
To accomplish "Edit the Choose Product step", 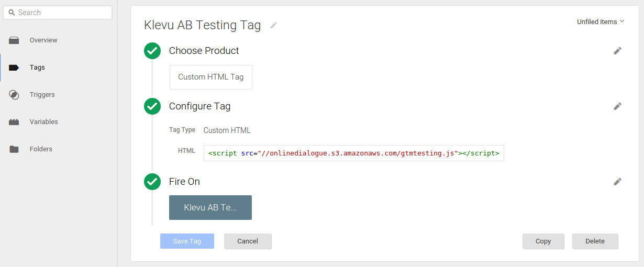I will 618,51.
